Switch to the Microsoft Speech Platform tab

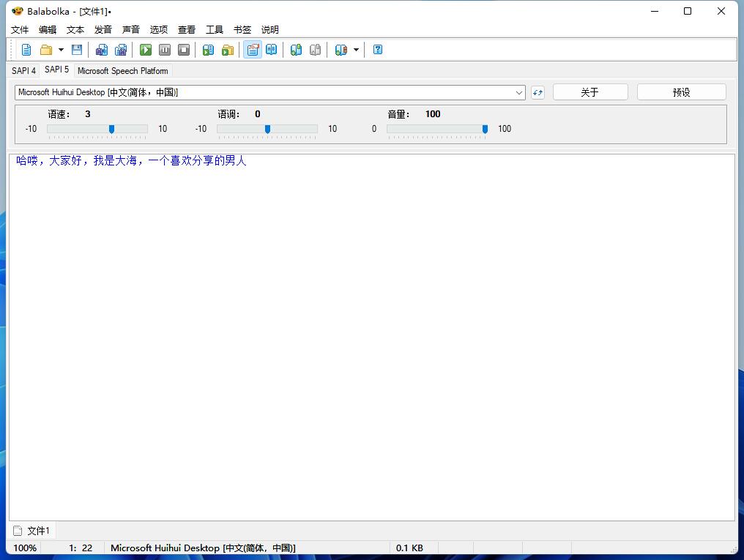(x=123, y=71)
